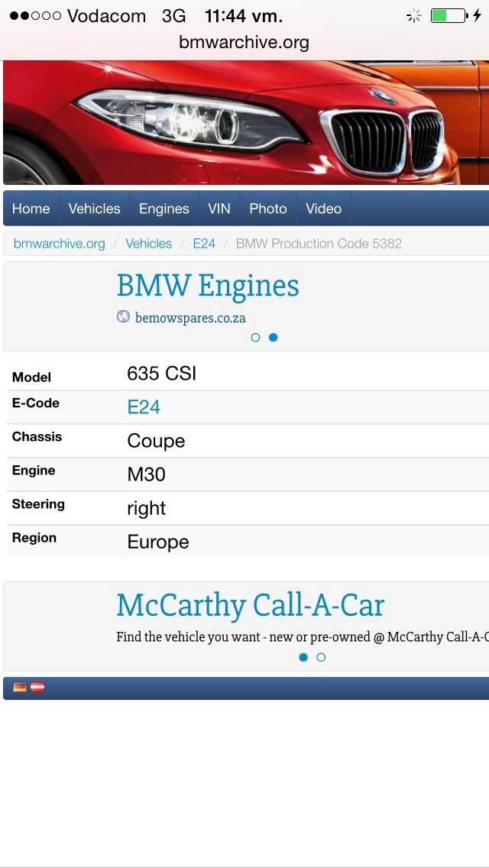Tap the McCarthy ad description text
489x868 pixels.
click(x=303, y=637)
